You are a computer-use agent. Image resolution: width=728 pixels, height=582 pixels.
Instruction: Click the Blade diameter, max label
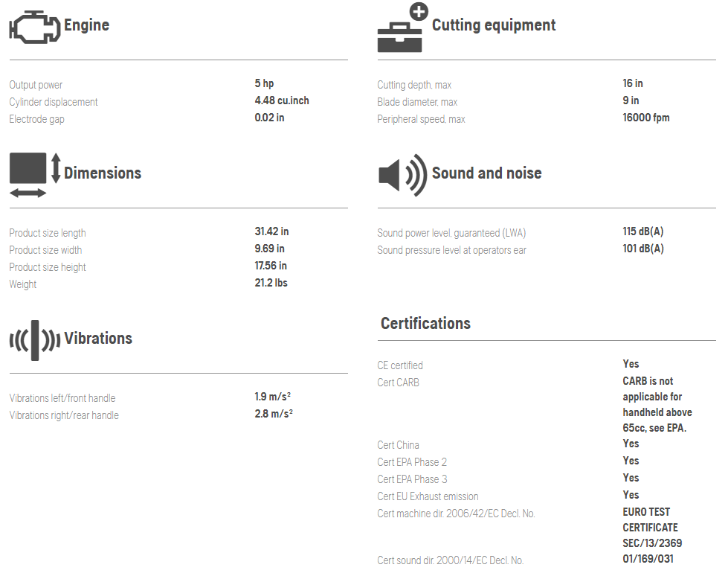click(417, 102)
